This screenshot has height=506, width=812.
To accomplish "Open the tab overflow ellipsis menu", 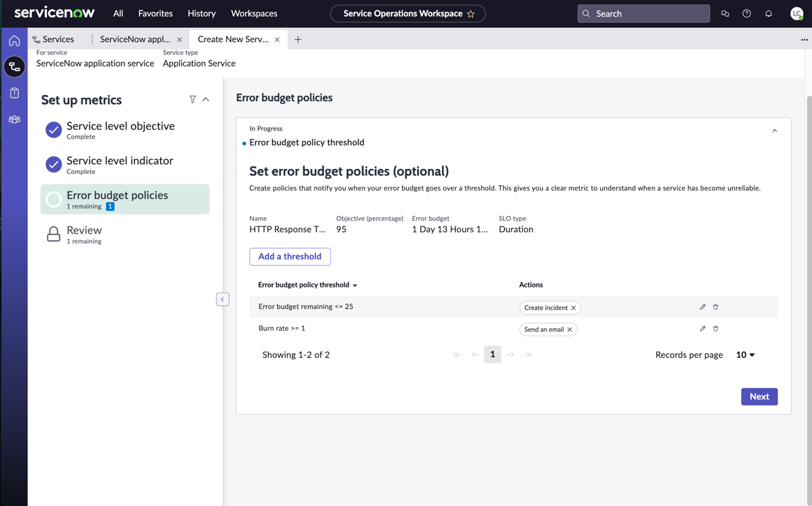I will (805, 39).
